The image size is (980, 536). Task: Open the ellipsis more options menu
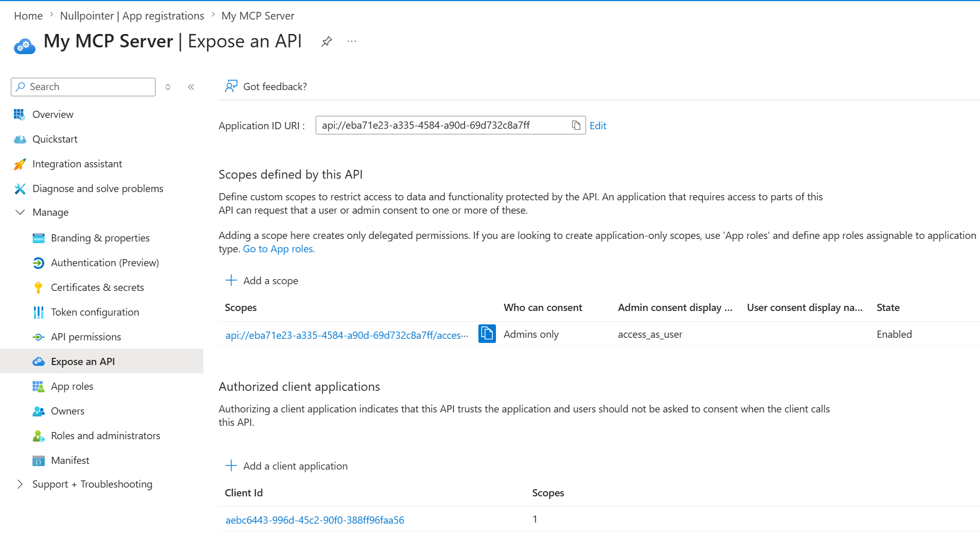pyautogui.click(x=352, y=42)
